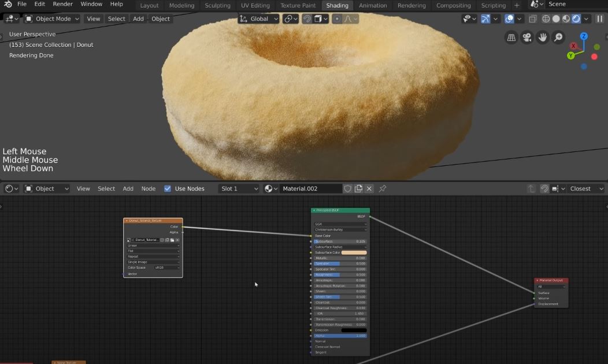Switch to the Layout workspace tab
This screenshot has width=608, height=364.
(149, 5)
